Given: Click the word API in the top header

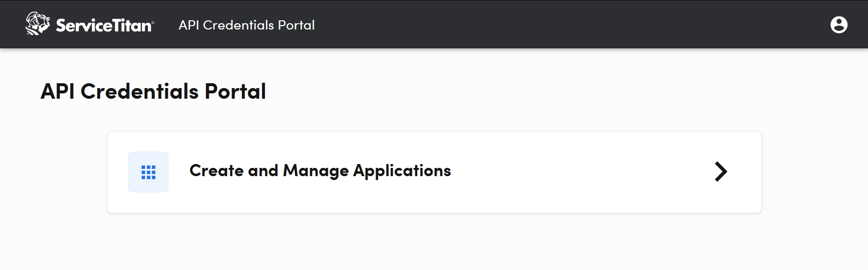Looking at the screenshot, I should point(189,25).
